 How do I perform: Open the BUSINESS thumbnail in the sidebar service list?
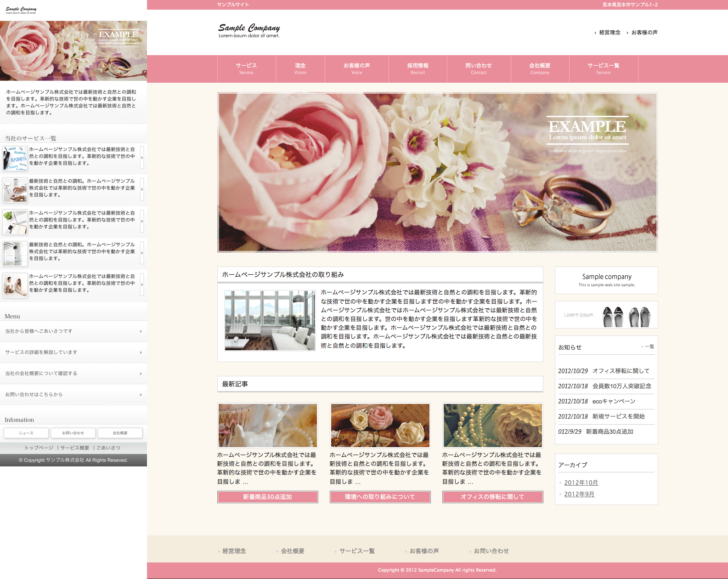pyautogui.click(x=15, y=158)
